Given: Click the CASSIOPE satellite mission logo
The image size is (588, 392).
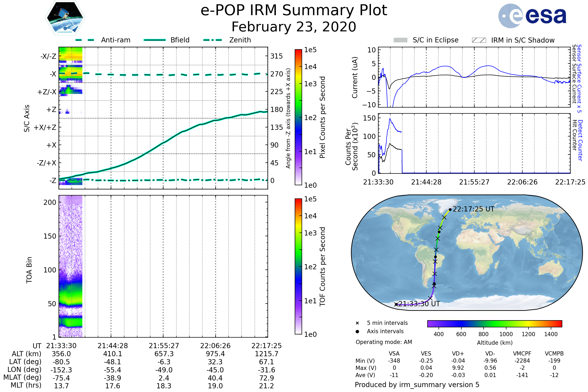Looking at the screenshot, I should coord(65,18).
